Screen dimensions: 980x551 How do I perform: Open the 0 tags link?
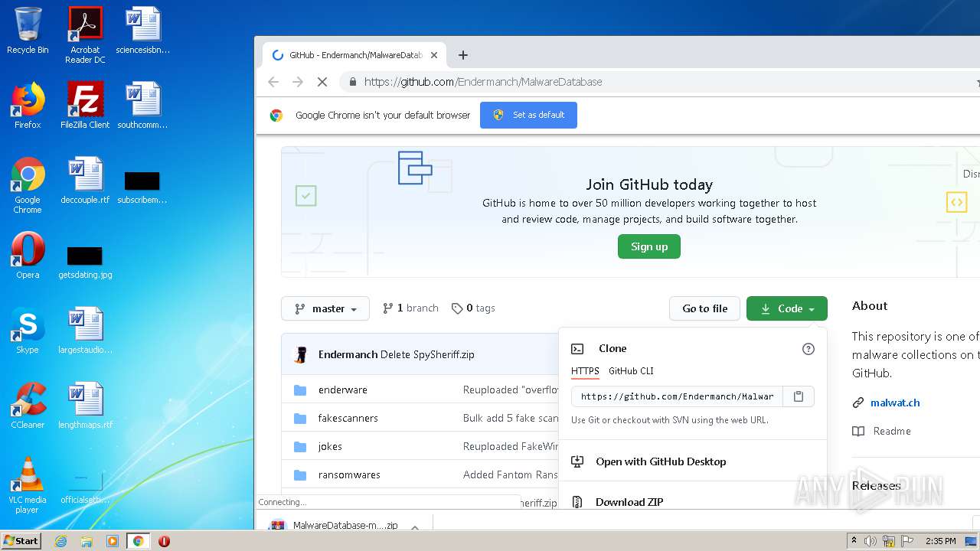pos(473,308)
